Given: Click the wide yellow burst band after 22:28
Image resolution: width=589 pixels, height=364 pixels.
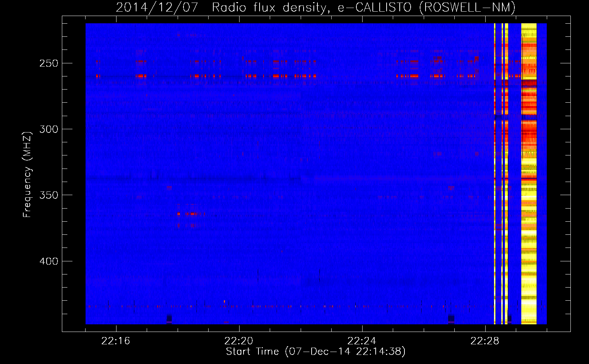Looking at the screenshot, I should [x=529, y=174].
